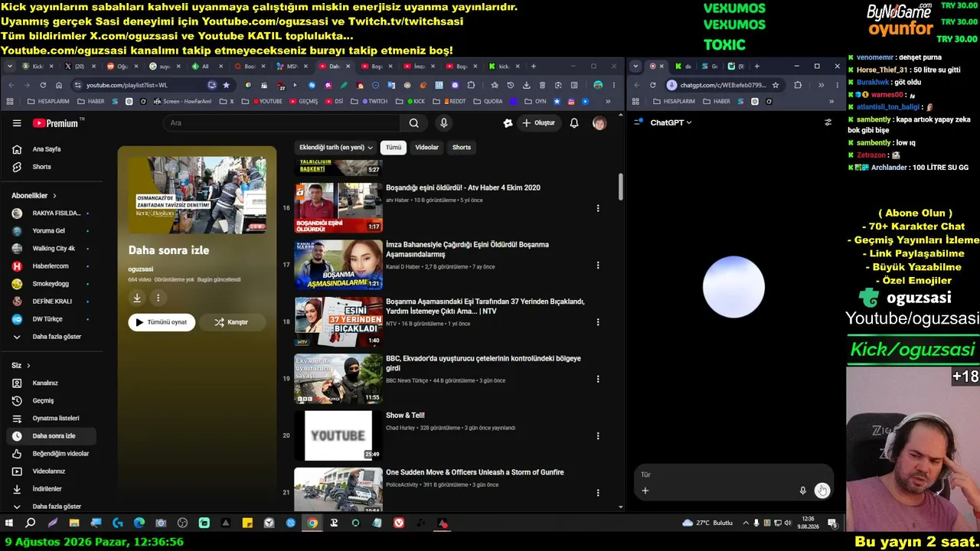Open options for the Atv Haber video

click(598, 208)
